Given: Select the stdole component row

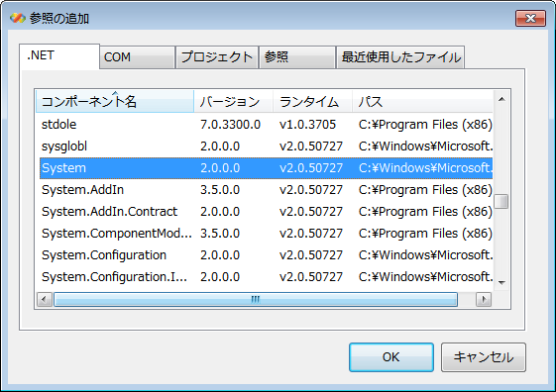Looking at the screenshot, I should [x=266, y=125].
